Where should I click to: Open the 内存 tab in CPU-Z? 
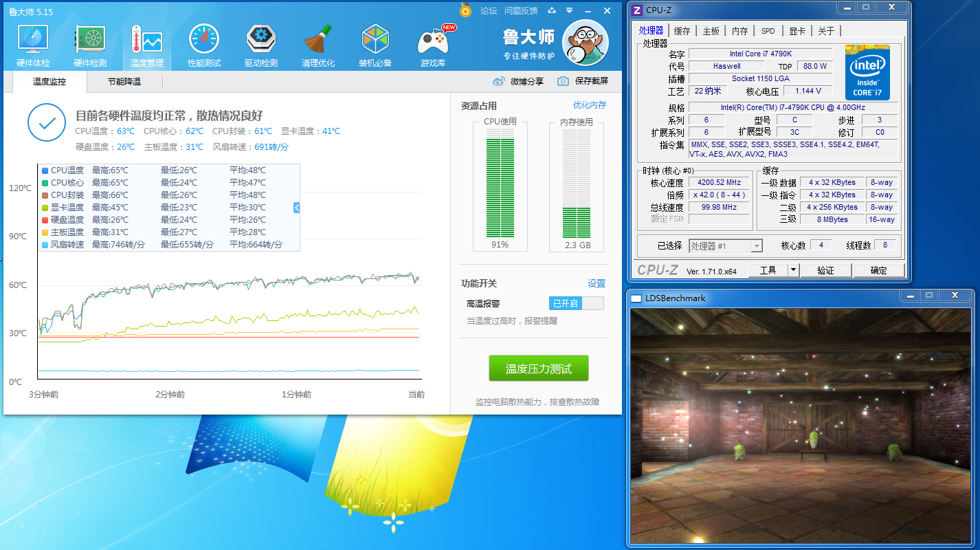tap(739, 31)
